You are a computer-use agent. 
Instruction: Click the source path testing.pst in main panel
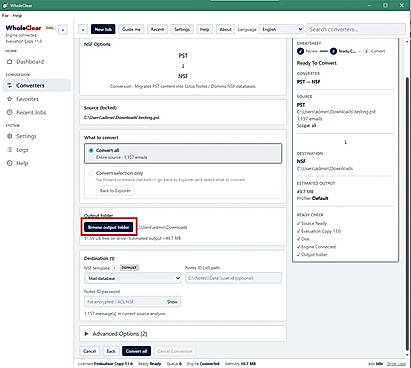point(122,118)
